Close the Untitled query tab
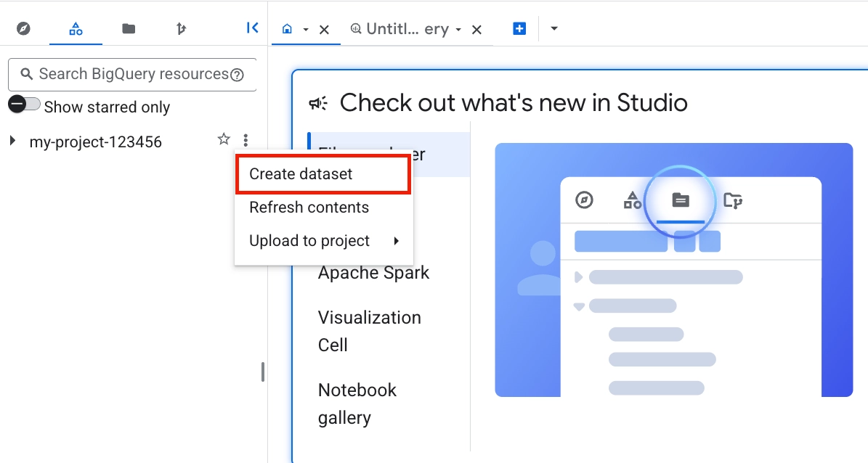 point(476,29)
